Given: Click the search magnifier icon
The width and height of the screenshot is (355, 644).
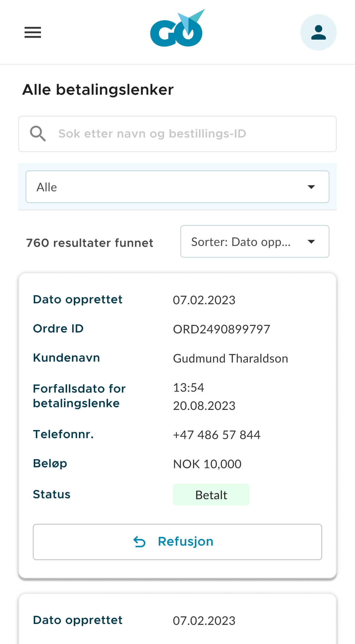Looking at the screenshot, I should [38, 134].
